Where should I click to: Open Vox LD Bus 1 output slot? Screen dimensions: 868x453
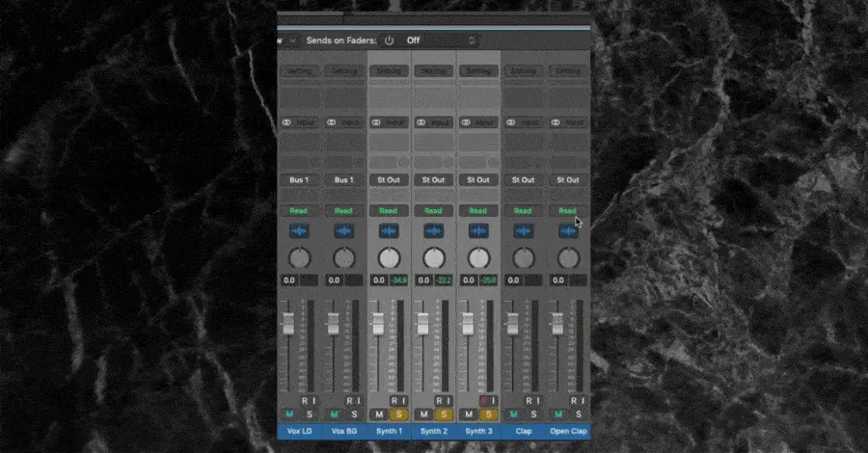[299, 180]
